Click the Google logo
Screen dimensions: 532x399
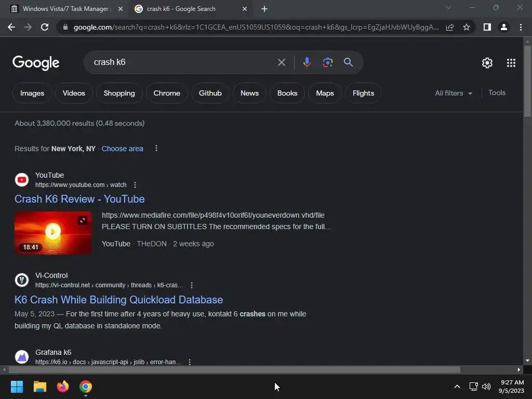coord(36,63)
